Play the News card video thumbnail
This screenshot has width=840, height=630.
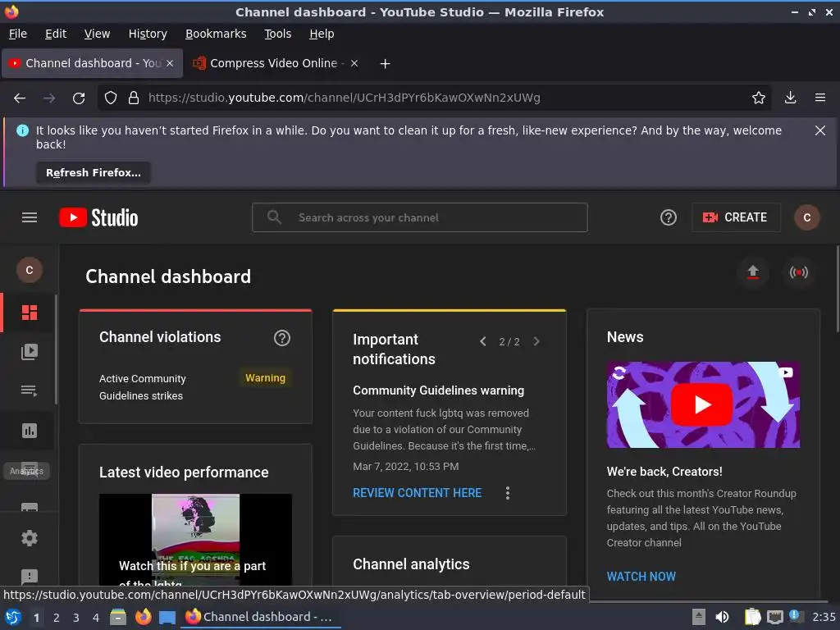[x=703, y=404]
